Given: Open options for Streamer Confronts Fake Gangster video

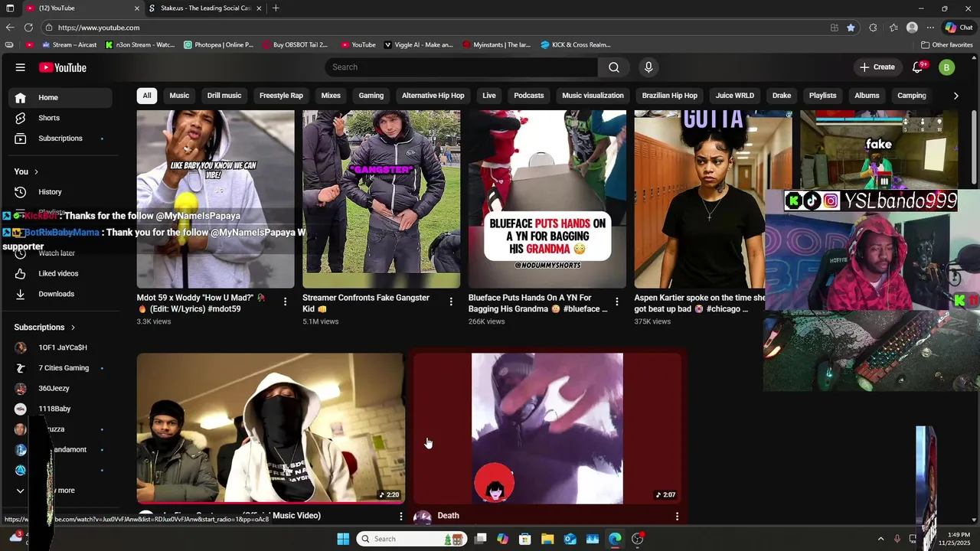Looking at the screenshot, I should tap(451, 302).
